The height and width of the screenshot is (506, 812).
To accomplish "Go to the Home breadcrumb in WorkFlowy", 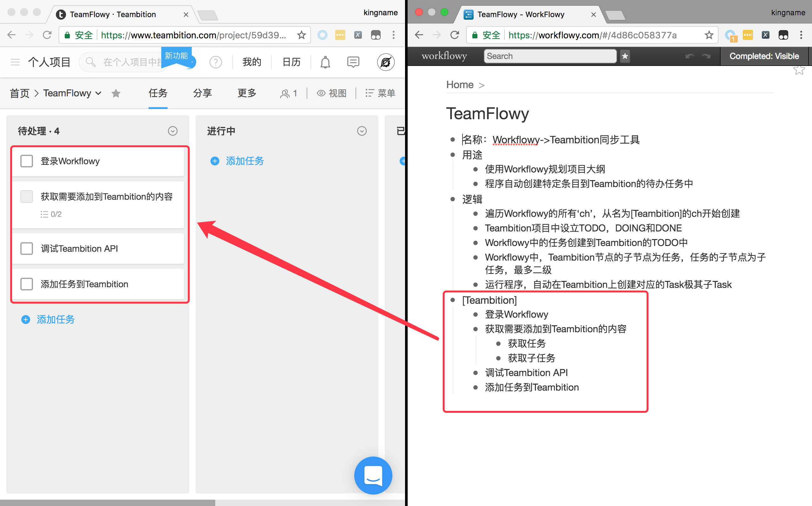I will point(460,85).
